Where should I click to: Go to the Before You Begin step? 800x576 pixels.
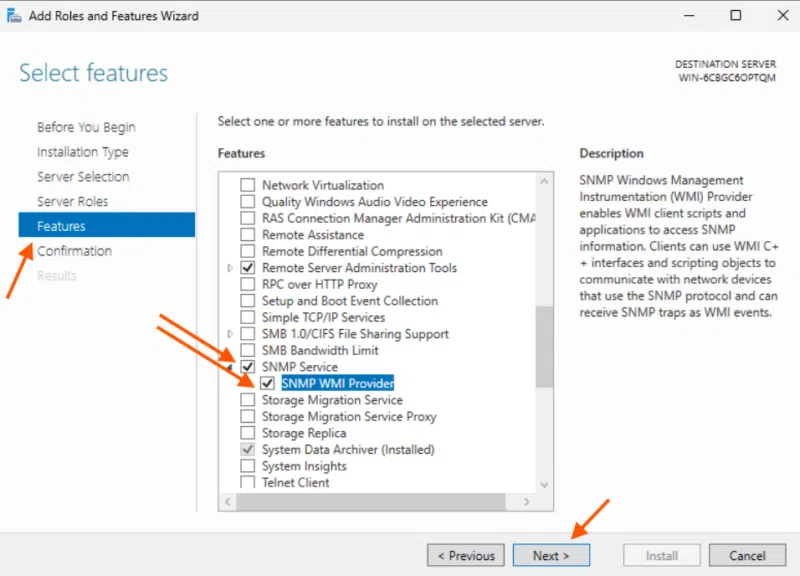pos(86,127)
